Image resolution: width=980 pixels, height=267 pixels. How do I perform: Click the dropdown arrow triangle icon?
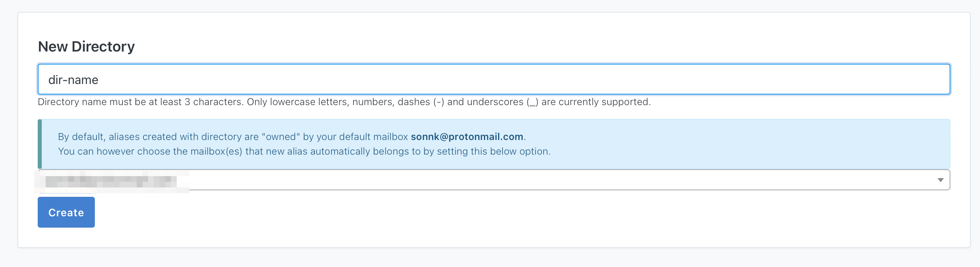(940, 180)
